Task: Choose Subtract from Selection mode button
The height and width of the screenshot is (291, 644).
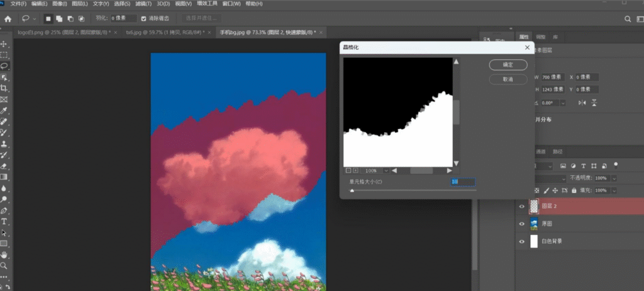Action: point(70,18)
